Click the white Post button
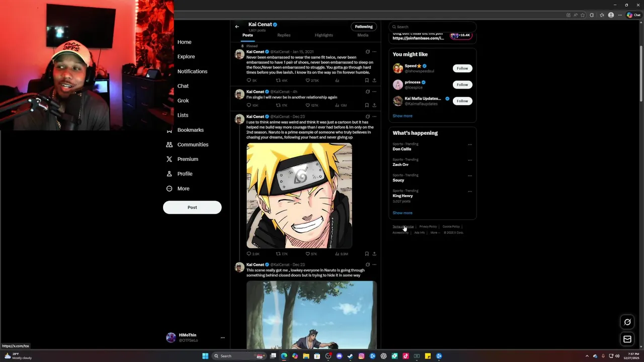 pyautogui.click(x=192, y=207)
